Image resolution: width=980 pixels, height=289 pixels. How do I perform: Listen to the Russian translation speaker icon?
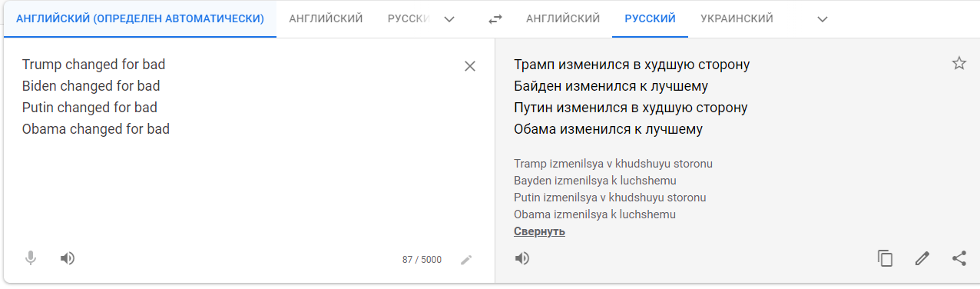pos(522,258)
